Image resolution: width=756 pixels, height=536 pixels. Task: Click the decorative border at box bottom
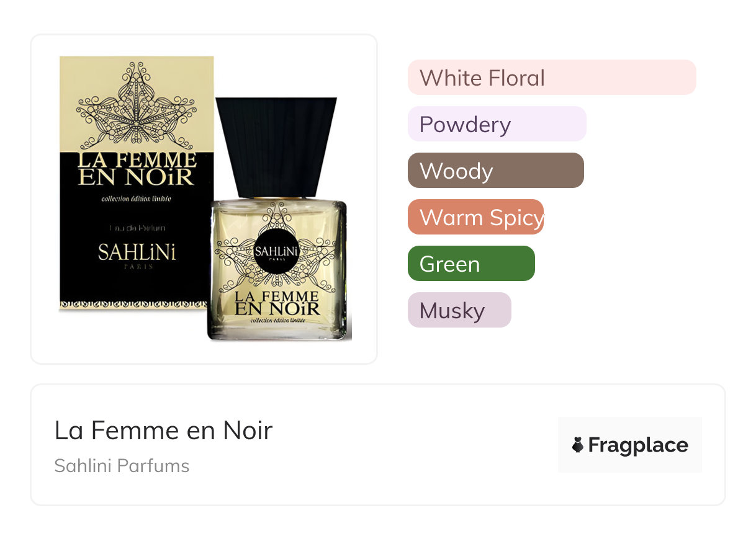click(x=133, y=305)
